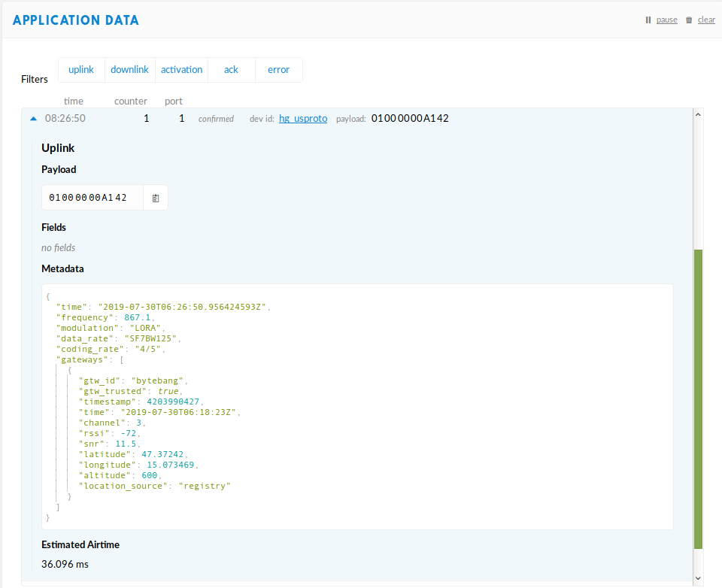Image resolution: width=722 pixels, height=588 pixels.
Task: Click the counter column header
Action: pyautogui.click(x=131, y=102)
